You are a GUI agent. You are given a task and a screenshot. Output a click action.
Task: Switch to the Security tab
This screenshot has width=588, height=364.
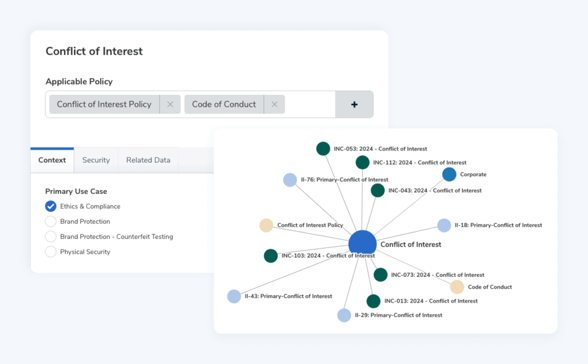coord(96,160)
